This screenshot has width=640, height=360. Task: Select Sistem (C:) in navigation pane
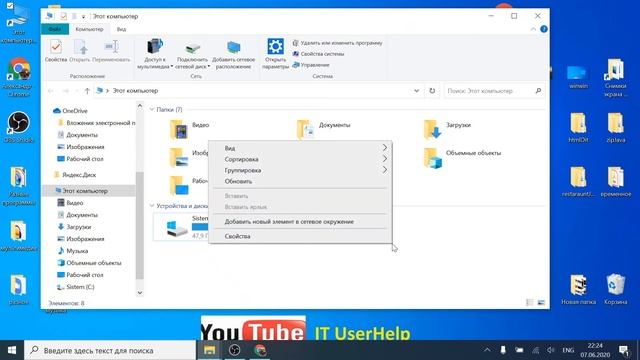[x=76, y=287]
